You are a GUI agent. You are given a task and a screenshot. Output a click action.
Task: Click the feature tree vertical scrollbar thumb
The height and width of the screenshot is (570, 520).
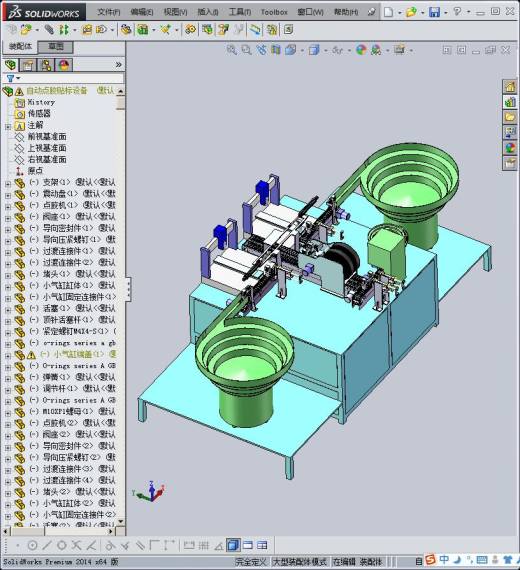click(120, 103)
